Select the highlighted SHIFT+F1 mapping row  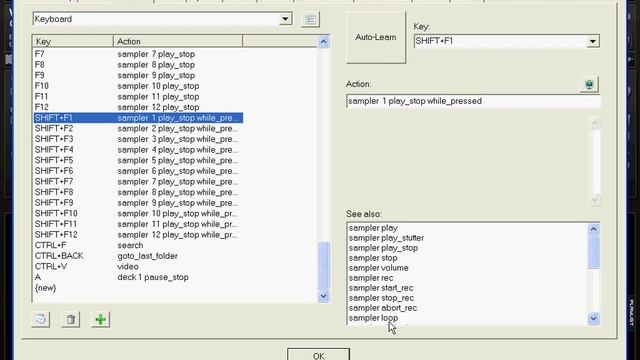(138, 118)
